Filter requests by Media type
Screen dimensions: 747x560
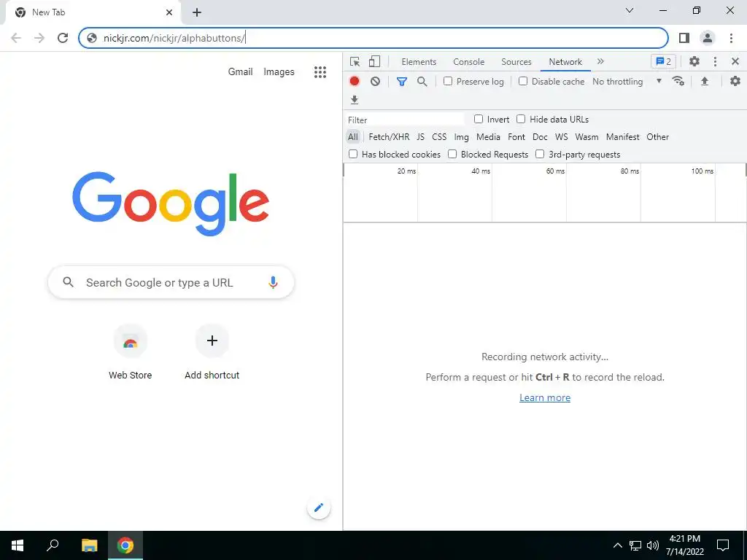(x=488, y=136)
